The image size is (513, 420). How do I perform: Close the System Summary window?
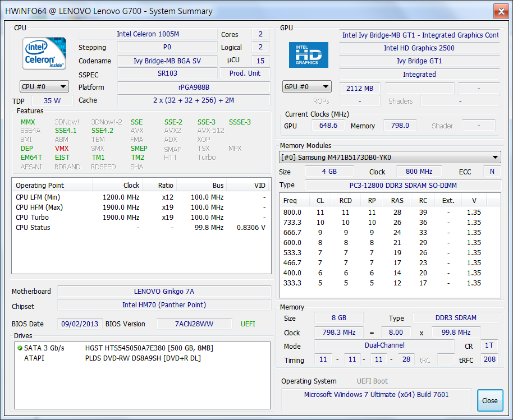point(501,11)
